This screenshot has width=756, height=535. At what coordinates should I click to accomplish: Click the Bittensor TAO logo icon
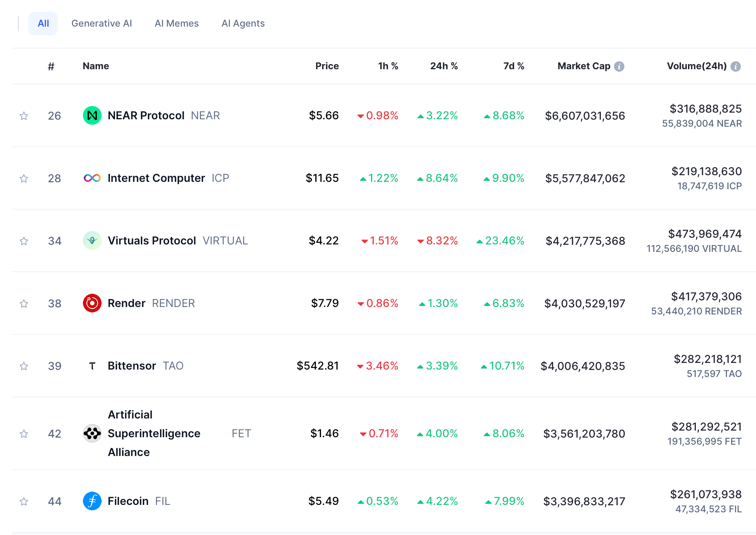point(92,366)
